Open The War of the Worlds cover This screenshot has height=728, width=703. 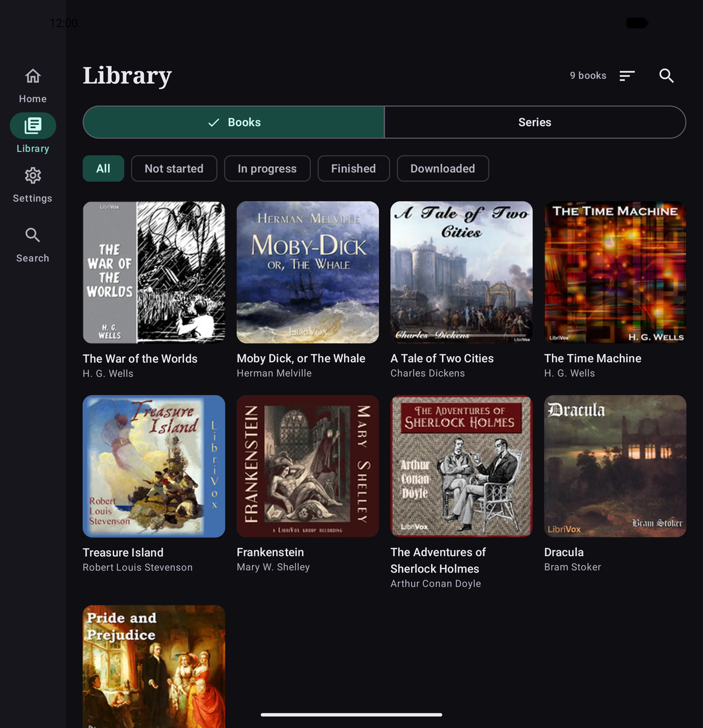154,272
